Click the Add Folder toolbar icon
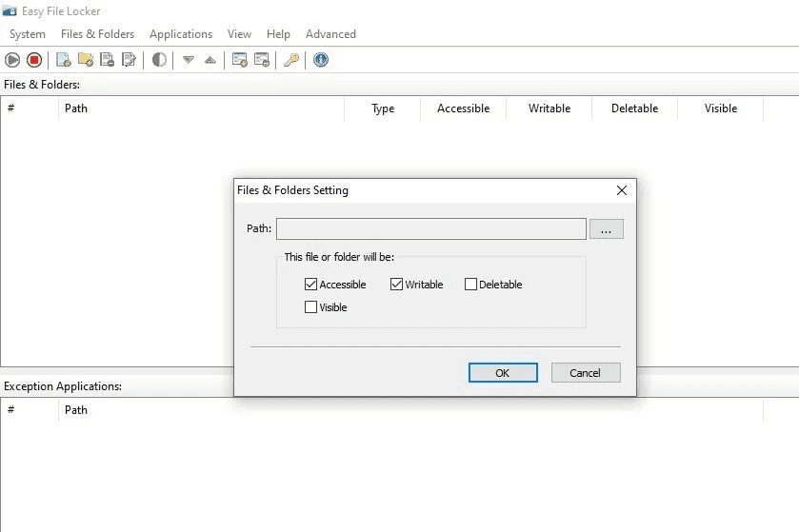 [86, 60]
